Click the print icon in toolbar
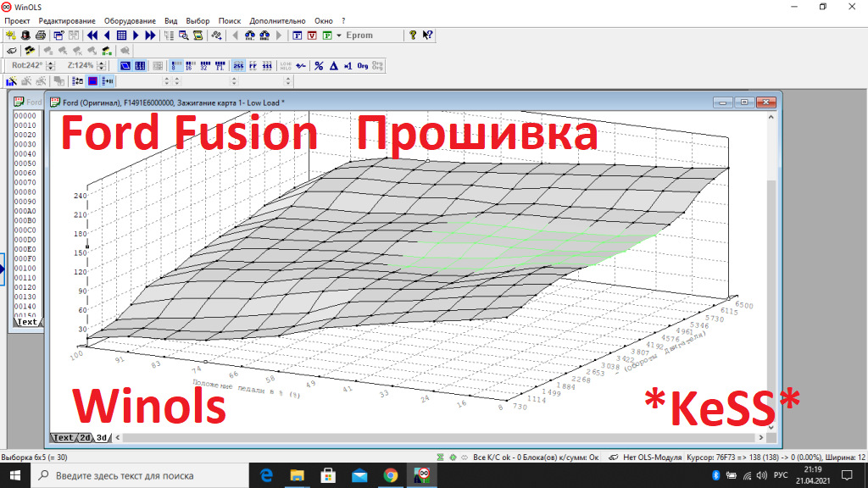The image size is (868, 488). pyautogui.click(x=41, y=36)
